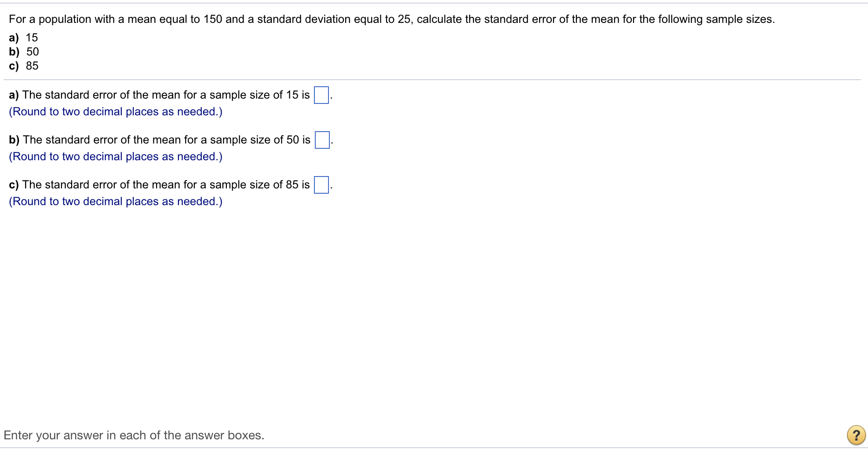The width and height of the screenshot is (868, 449).
Task: Click sentence 'standard error ... sample size of 15'
Action: 166,95
